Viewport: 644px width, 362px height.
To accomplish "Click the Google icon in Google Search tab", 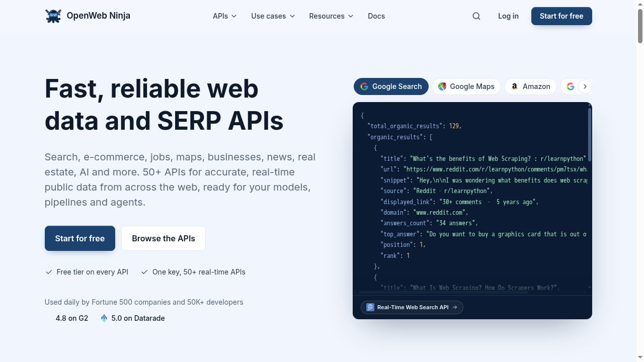I will coord(364,86).
